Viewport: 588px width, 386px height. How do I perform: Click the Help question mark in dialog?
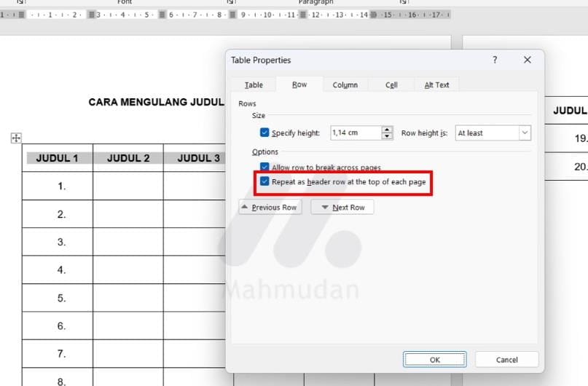495,60
